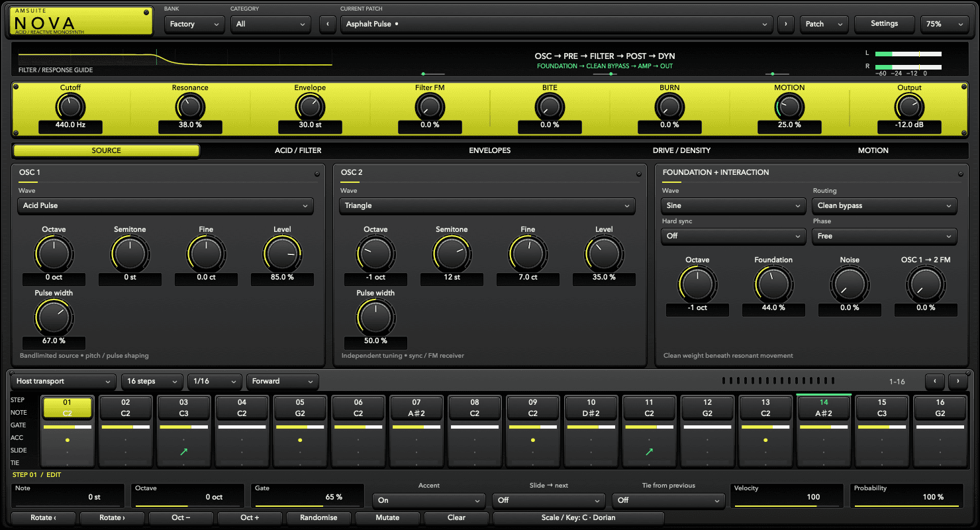Click the step Note offset field
This screenshot has height=530, width=980.
click(x=68, y=496)
